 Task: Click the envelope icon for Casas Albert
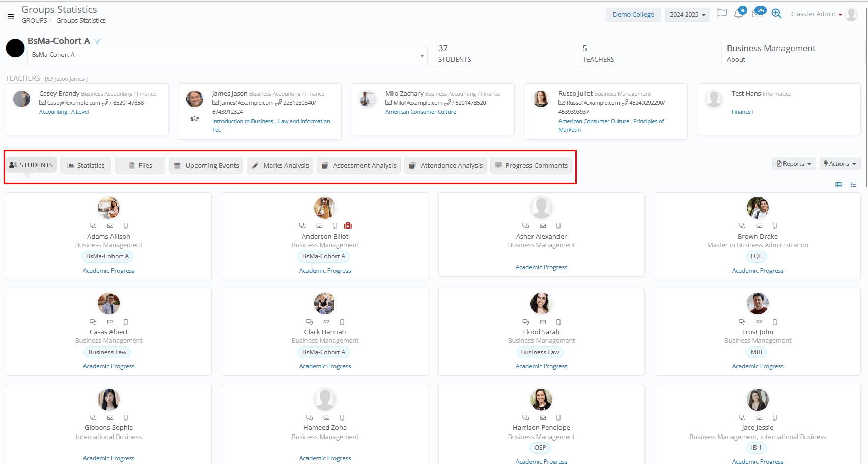110,322
